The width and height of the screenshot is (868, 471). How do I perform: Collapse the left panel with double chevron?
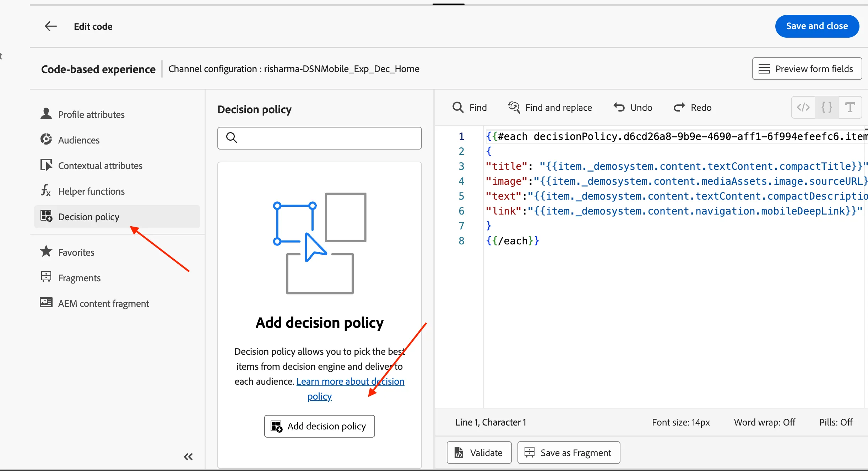coord(188,457)
